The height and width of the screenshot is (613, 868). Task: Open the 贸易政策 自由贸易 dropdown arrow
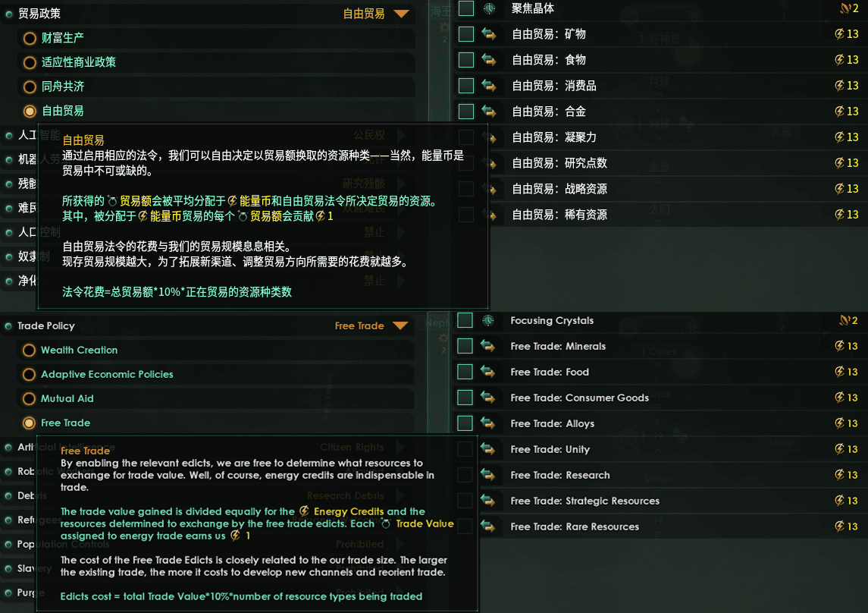[x=401, y=14]
